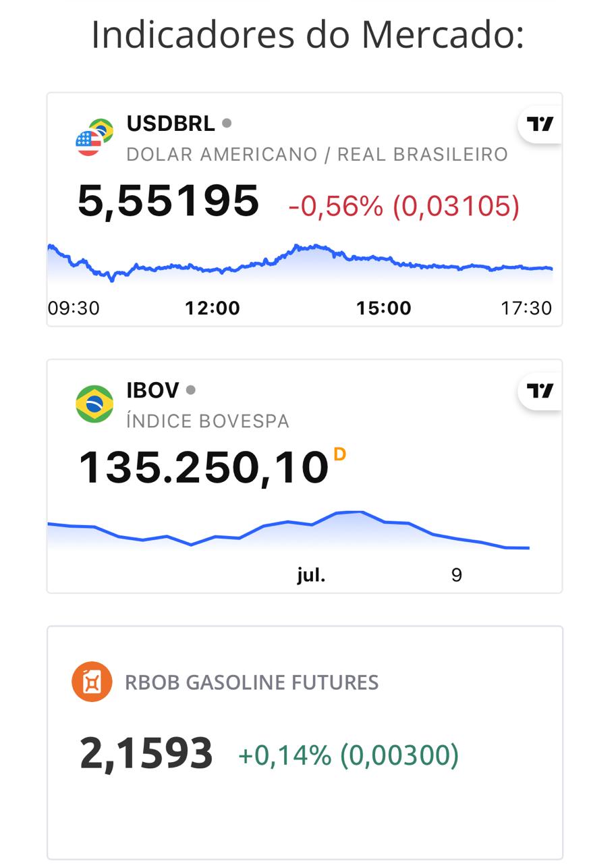This screenshot has width=616, height=864.
Task: Click the gasoline price 2,1593
Action: (x=146, y=754)
